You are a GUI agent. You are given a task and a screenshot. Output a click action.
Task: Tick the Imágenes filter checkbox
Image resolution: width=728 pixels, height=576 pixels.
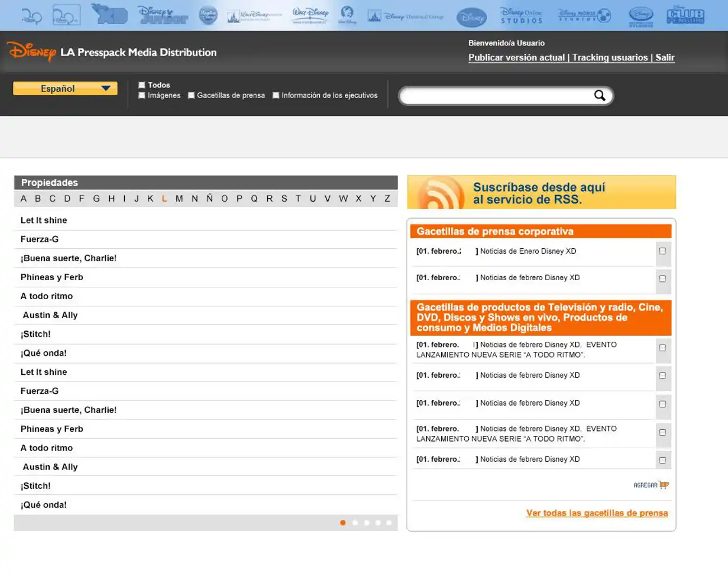[x=142, y=95]
